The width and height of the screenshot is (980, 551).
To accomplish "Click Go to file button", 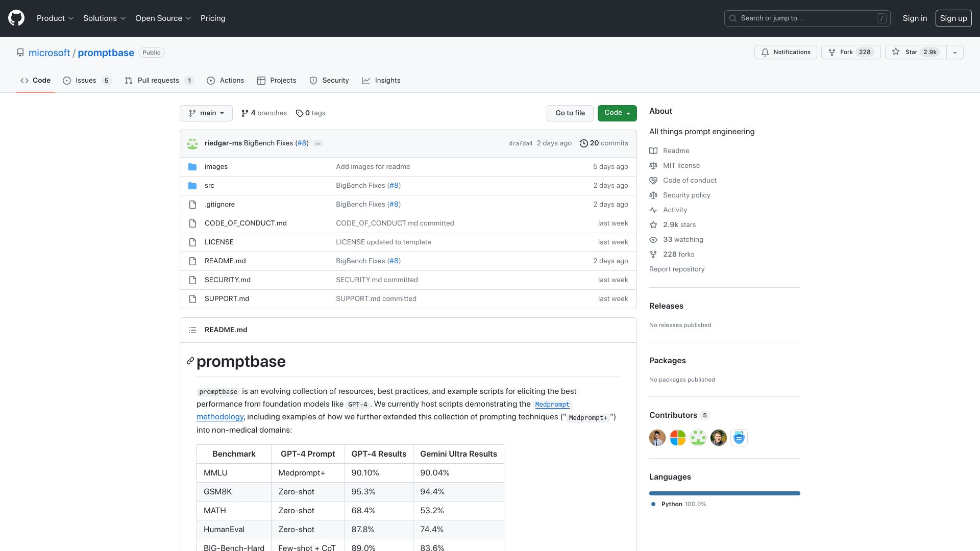I will coord(570,113).
